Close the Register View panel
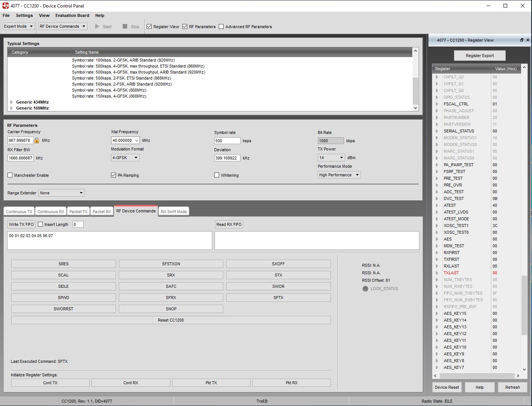 point(528,40)
